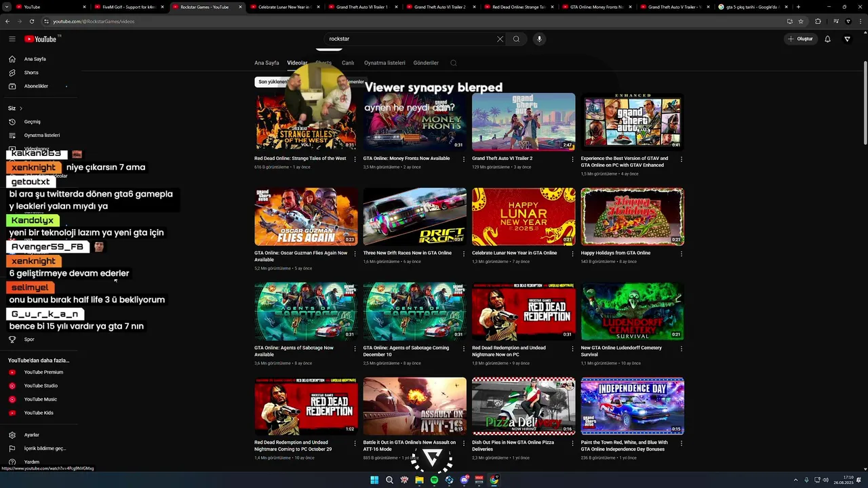Open options menu for Grand Theft Auto VI Trailer 2

click(x=572, y=159)
